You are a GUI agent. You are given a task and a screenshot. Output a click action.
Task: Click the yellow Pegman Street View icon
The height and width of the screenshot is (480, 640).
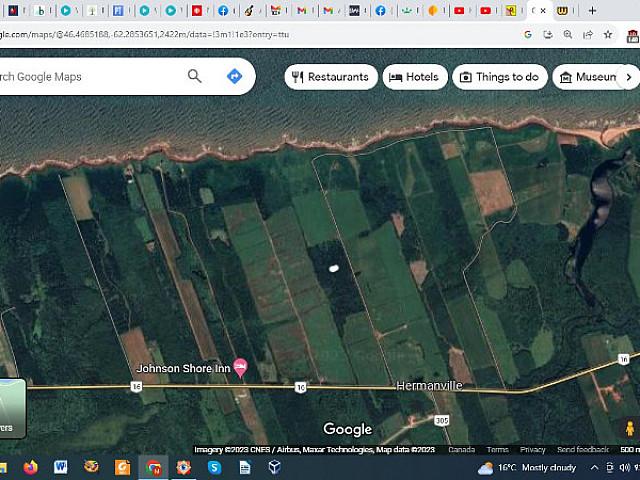click(630, 429)
